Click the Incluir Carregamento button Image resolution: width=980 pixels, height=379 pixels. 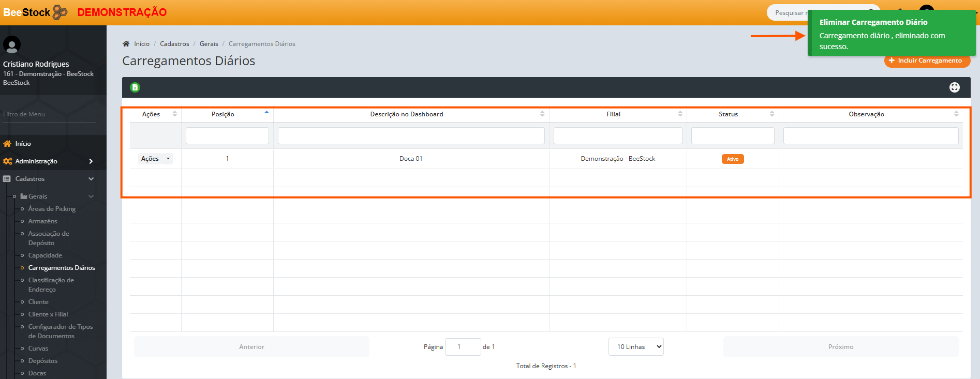pyautogui.click(x=926, y=61)
